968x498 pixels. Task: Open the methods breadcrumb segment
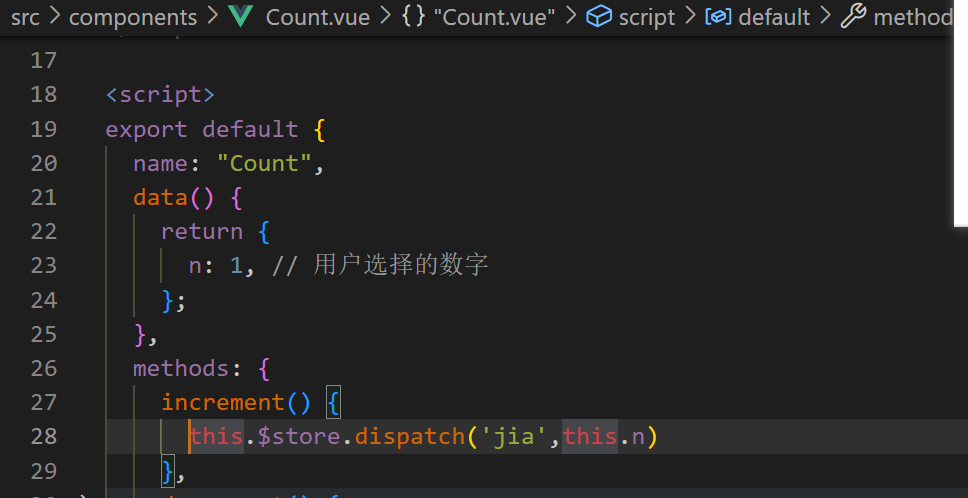click(x=914, y=17)
